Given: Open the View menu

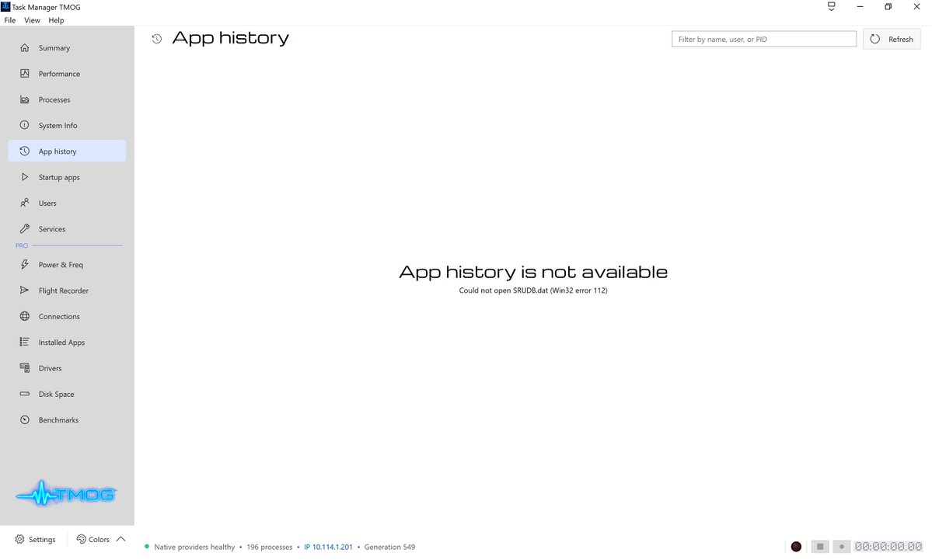Looking at the screenshot, I should pyautogui.click(x=32, y=20).
